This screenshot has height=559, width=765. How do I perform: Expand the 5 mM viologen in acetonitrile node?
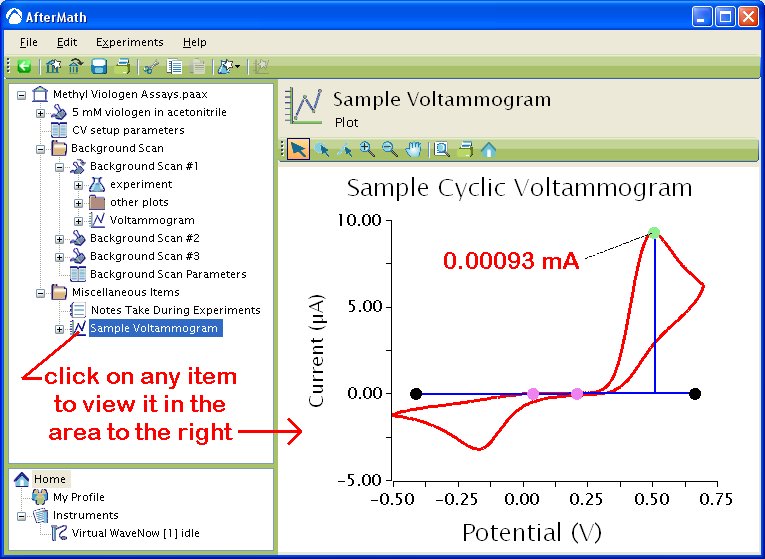click(40, 113)
